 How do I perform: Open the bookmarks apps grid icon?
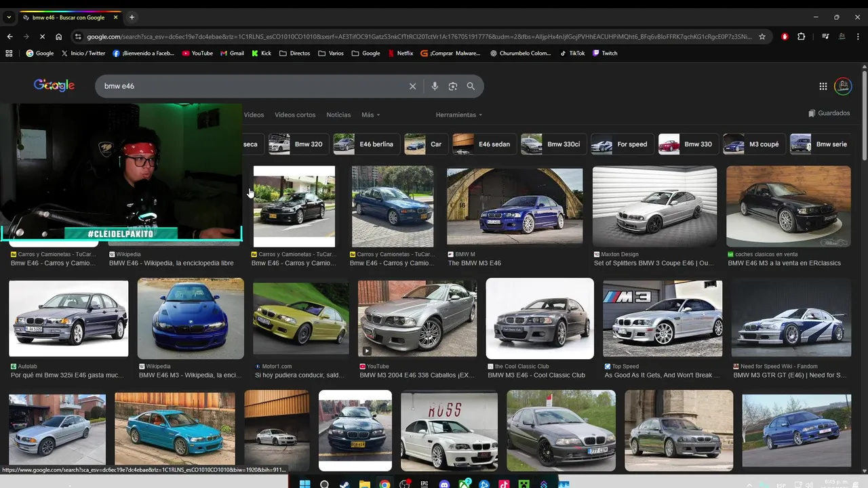click(x=9, y=53)
